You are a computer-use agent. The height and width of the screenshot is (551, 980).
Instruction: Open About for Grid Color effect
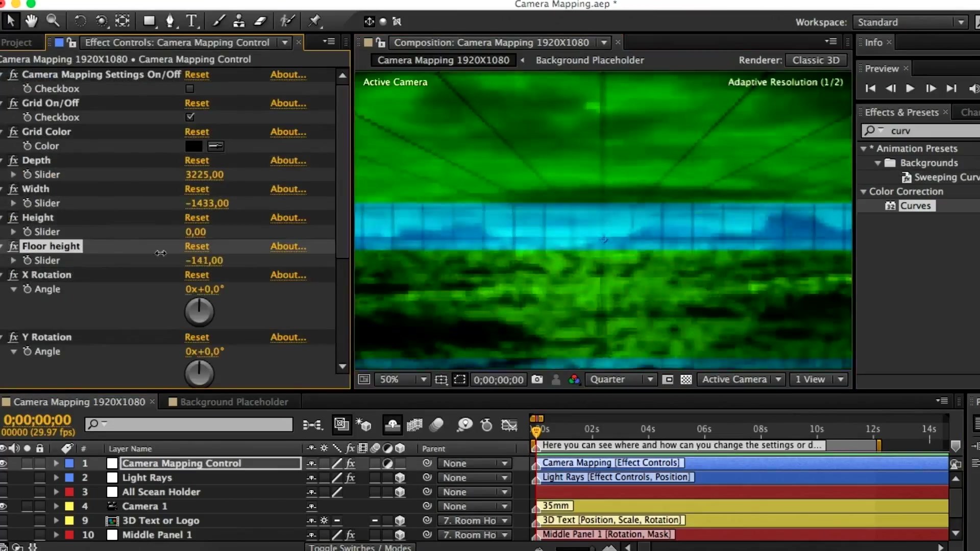click(x=288, y=132)
